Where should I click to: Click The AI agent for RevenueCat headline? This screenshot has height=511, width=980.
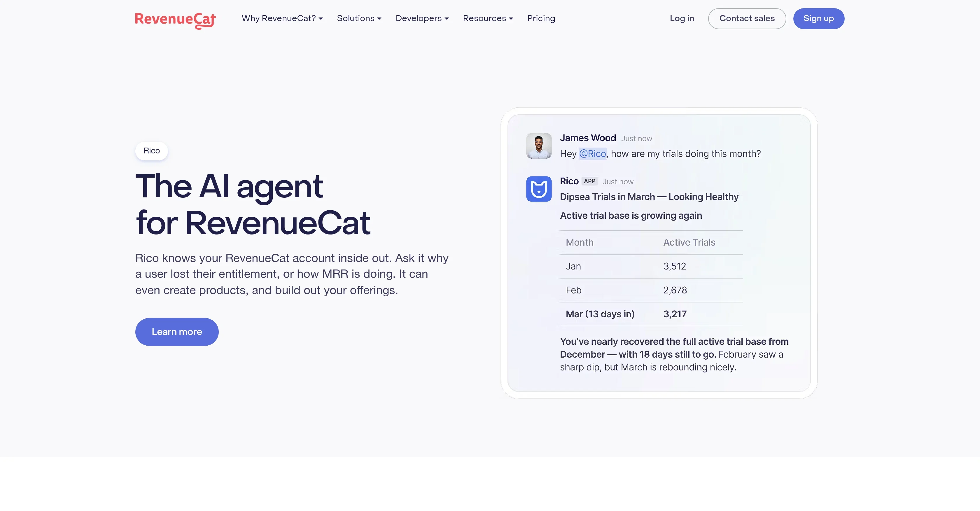253,204
